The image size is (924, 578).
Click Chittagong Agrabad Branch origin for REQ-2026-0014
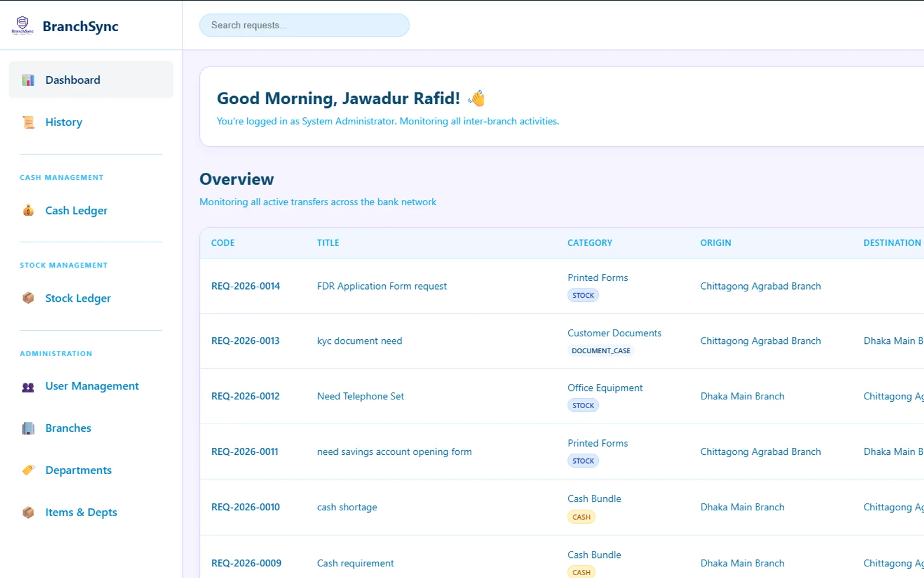(x=761, y=286)
